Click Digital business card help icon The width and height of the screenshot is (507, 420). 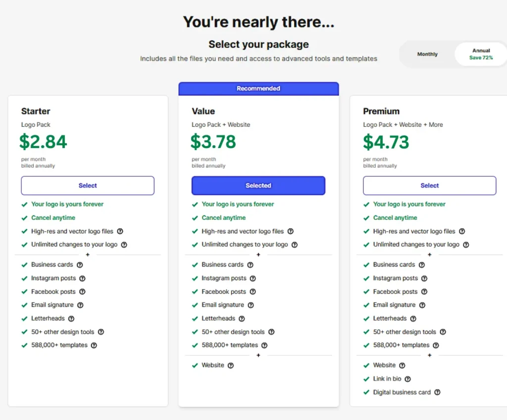437,392
